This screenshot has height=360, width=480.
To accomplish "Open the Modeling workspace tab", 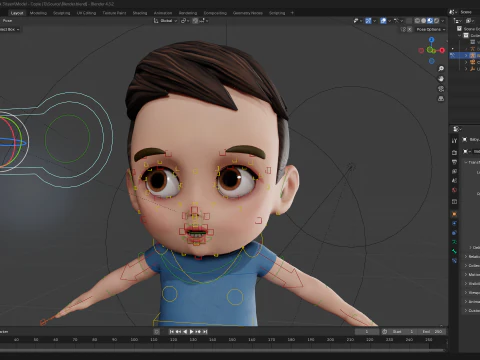I will coord(38,13).
